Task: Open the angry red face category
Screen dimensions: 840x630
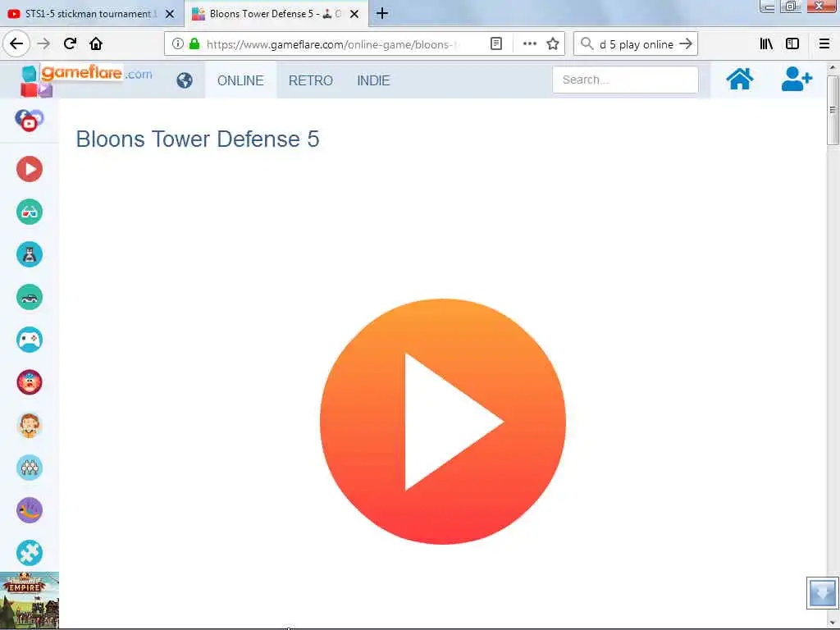Action: pyautogui.click(x=30, y=382)
